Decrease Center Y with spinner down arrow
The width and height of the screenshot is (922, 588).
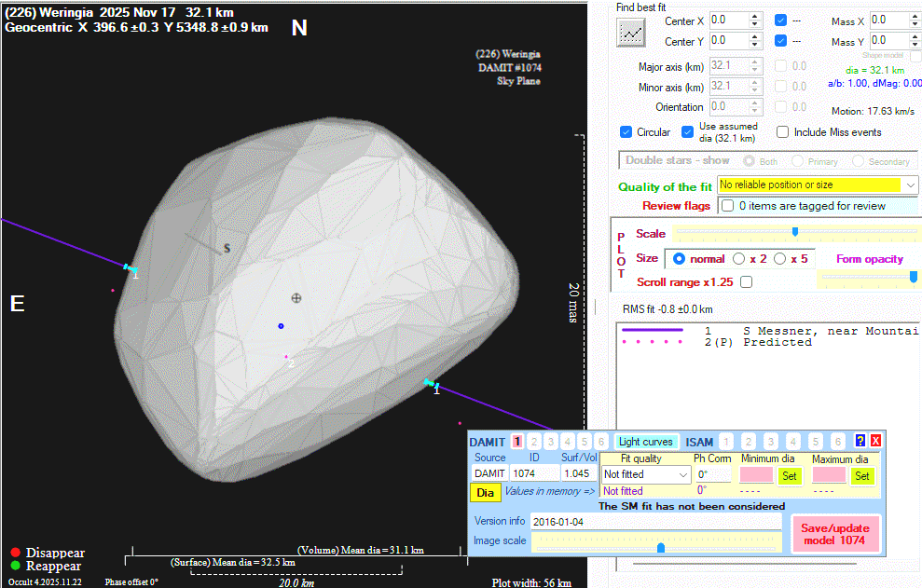coord(755,46)
